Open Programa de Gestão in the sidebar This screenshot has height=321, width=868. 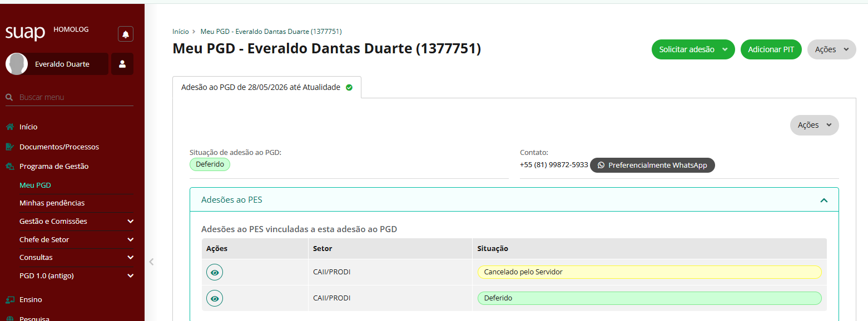54,166
